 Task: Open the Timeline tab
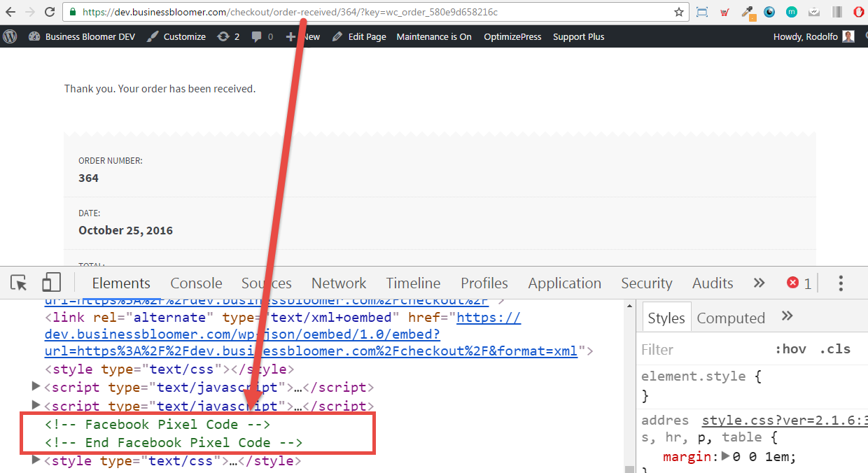pos(413,283)
